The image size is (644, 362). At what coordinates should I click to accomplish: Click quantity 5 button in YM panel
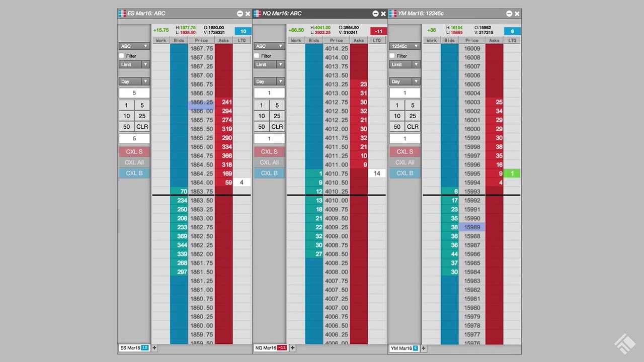pyautogui.click(x=413, y=105)
